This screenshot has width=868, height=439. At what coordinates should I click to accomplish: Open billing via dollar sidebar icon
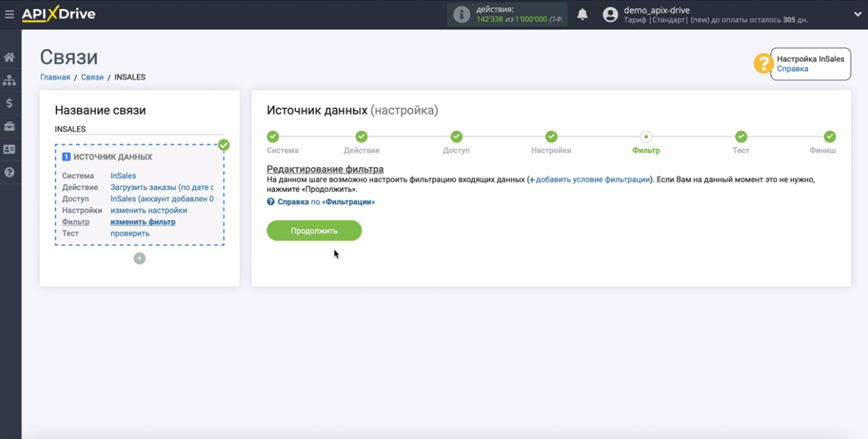9,103
